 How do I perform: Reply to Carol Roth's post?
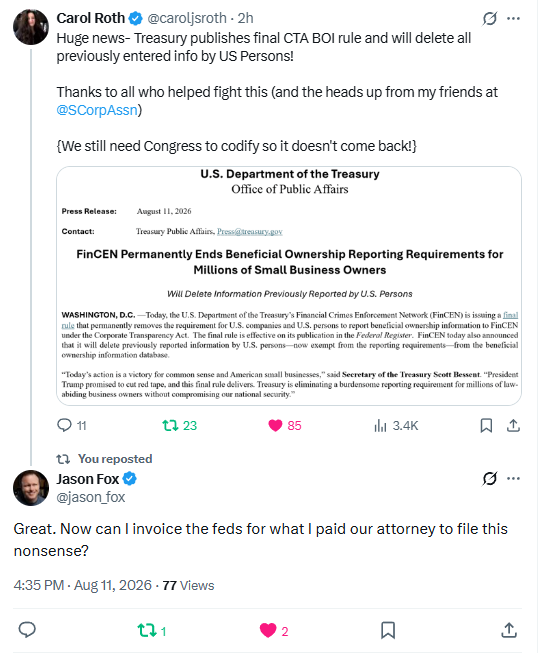(x=64, y=425)
